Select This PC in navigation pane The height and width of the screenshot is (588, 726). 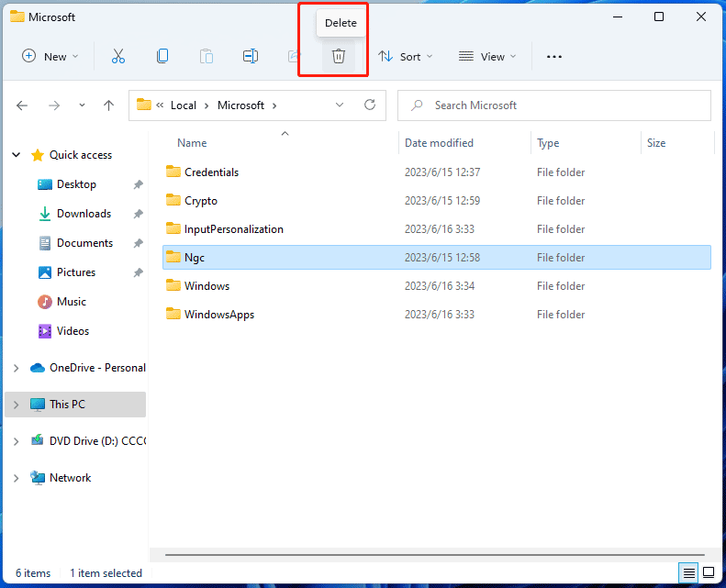[x=68, y=405]
